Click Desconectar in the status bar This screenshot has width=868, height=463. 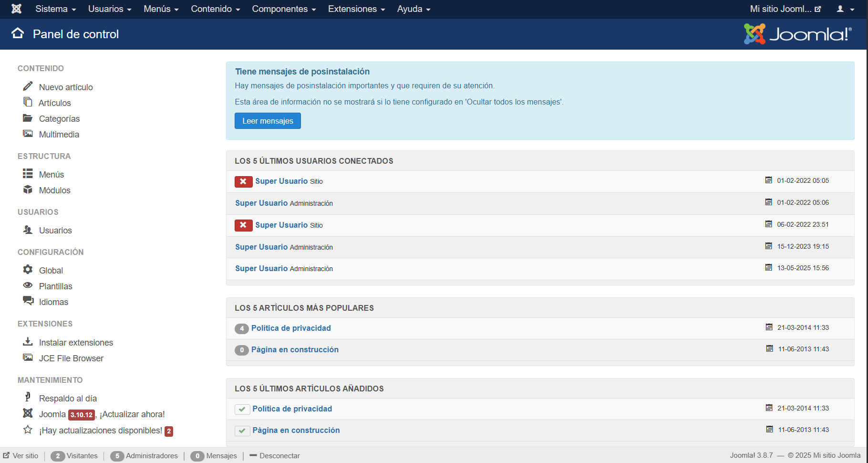[279, 456]
